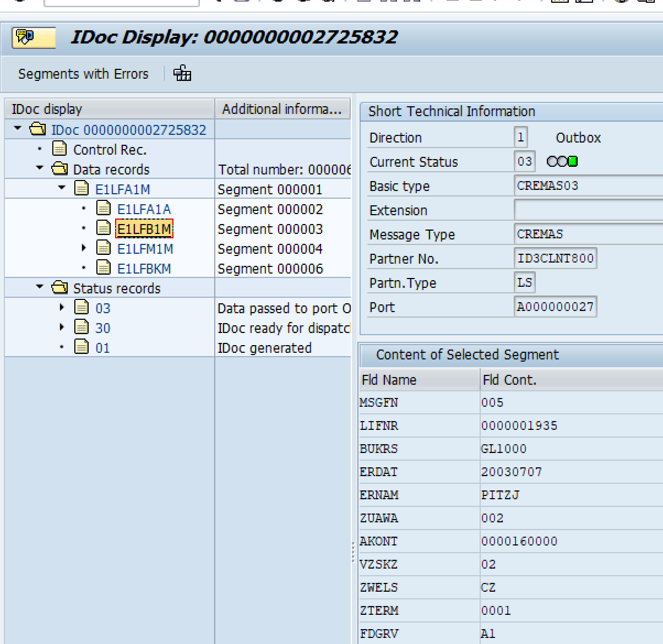
Task: Click the Port field A000000027
Action: [x=555, y=307]
